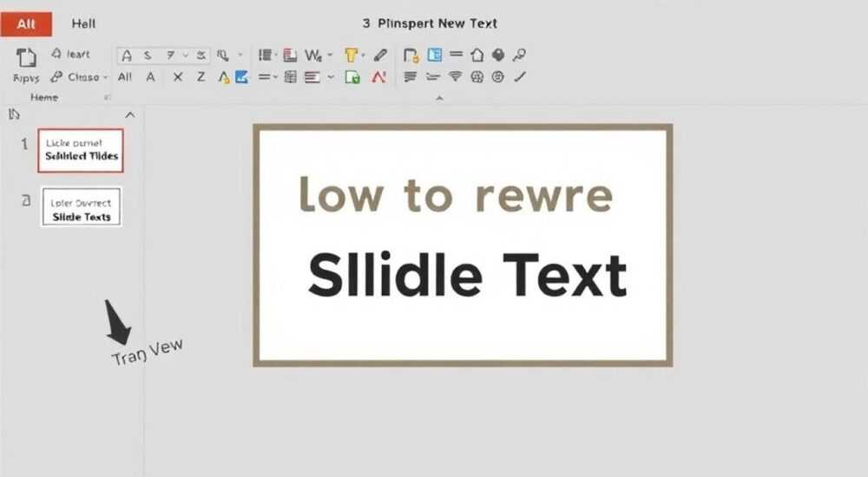
Task: Click the All button in the ribbon
Action: coord(125,77)
